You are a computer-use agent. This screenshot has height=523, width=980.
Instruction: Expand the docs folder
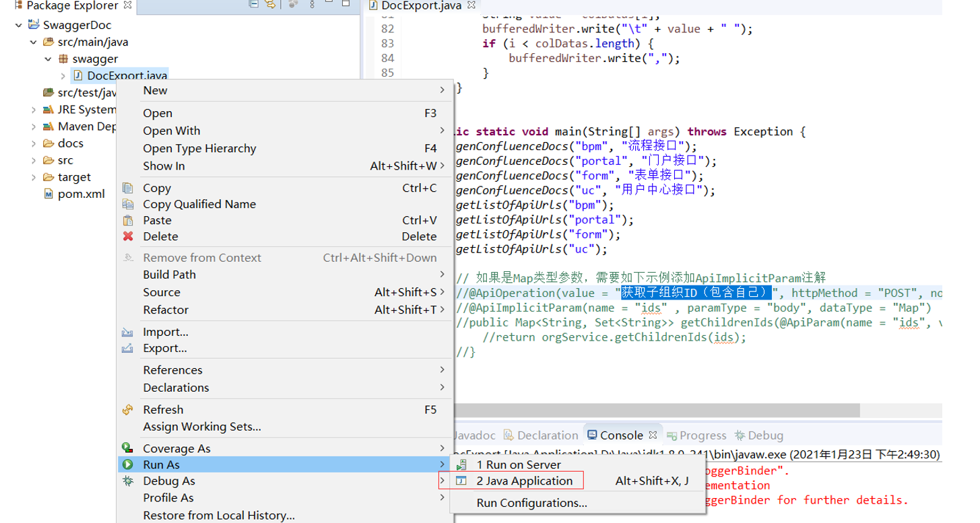(x=34, y=144)
